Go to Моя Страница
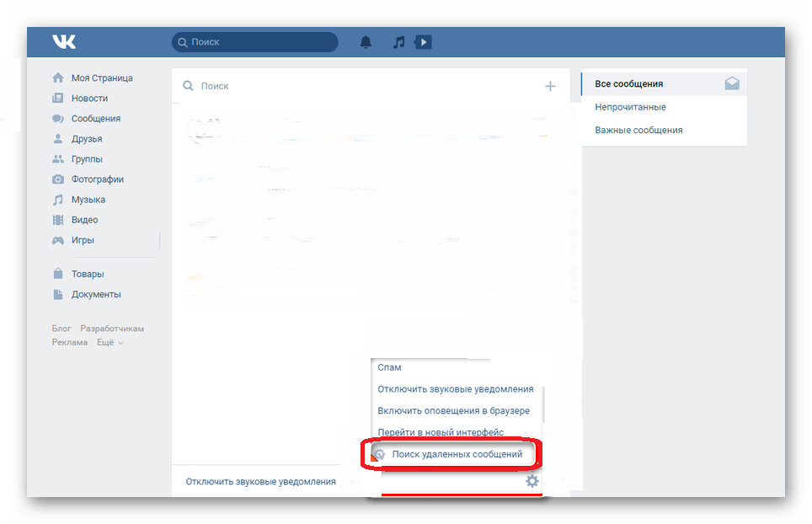Screen dimensions: 812x524 [x=102, y=78]
